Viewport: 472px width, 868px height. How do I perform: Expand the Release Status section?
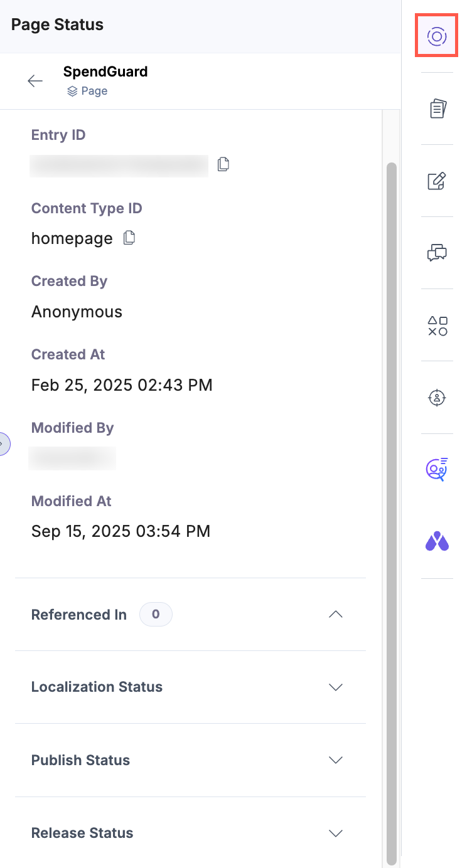(x=335, y=833)
